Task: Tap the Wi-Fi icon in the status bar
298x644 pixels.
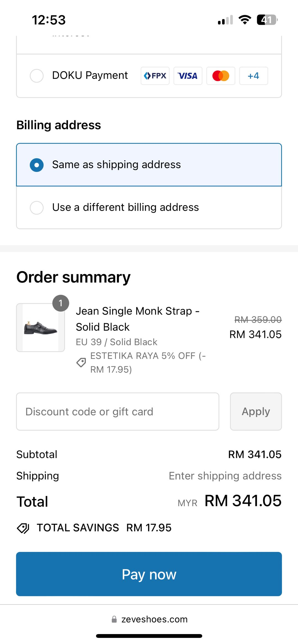Action: (x=244, y=19)
